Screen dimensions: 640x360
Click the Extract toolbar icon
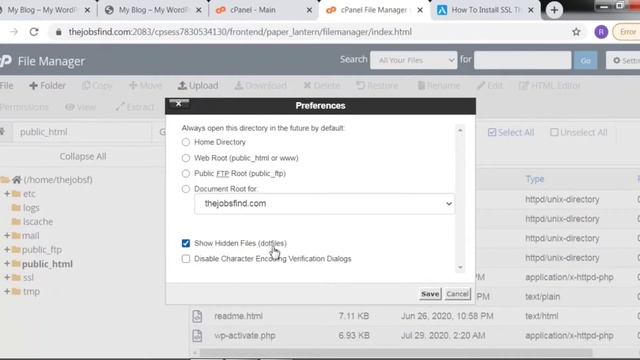click(x=135, y=107)
